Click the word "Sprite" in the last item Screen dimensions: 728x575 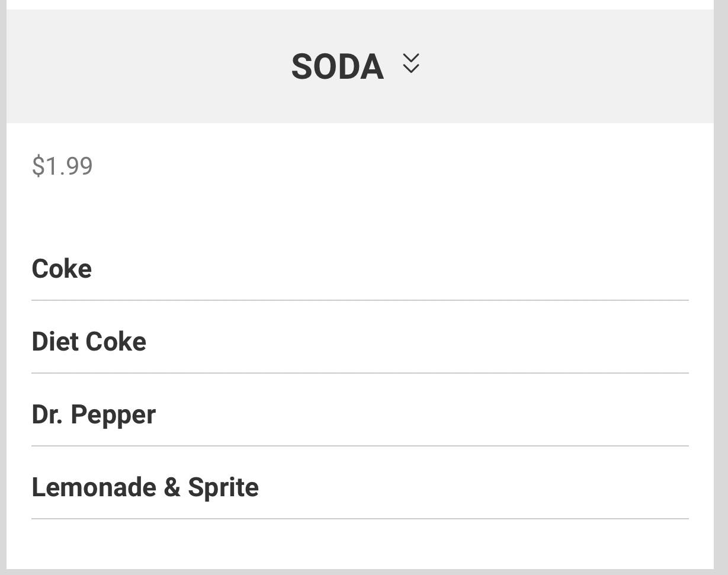tap(223, 488)
